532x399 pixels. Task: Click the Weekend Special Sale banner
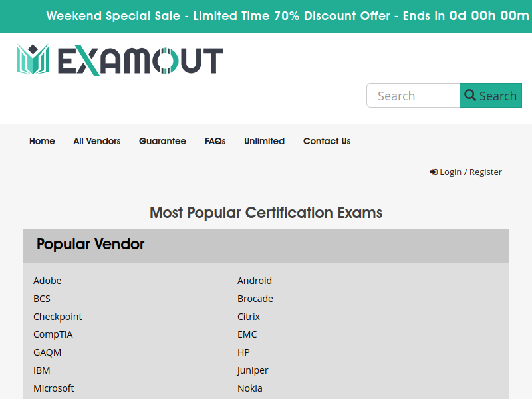click(x=266, y=16)
